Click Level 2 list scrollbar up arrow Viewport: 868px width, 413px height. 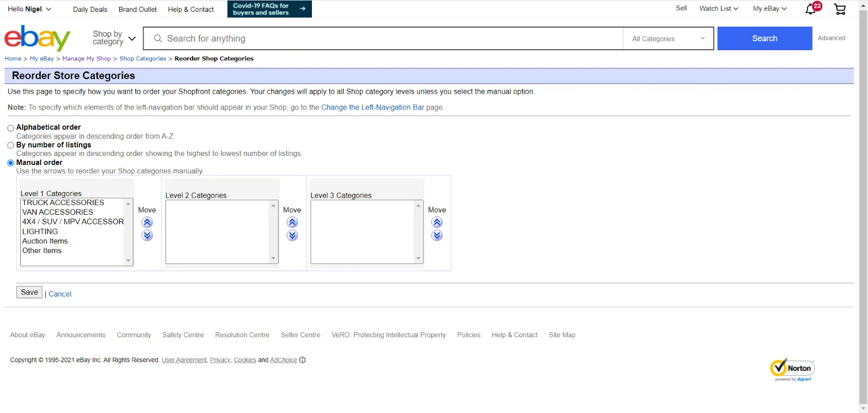point(274,205)
